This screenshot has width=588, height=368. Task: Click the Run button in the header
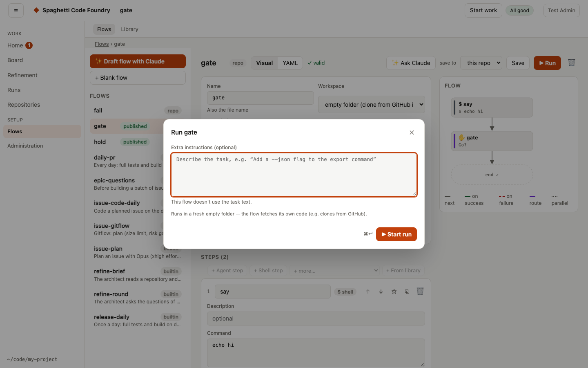(547, 63)
